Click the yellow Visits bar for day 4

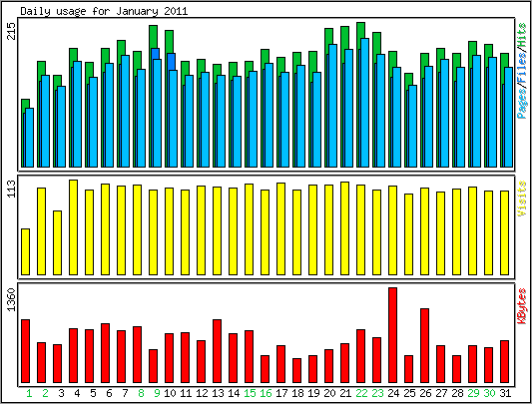pyautogui.click(x=73, y=227)
